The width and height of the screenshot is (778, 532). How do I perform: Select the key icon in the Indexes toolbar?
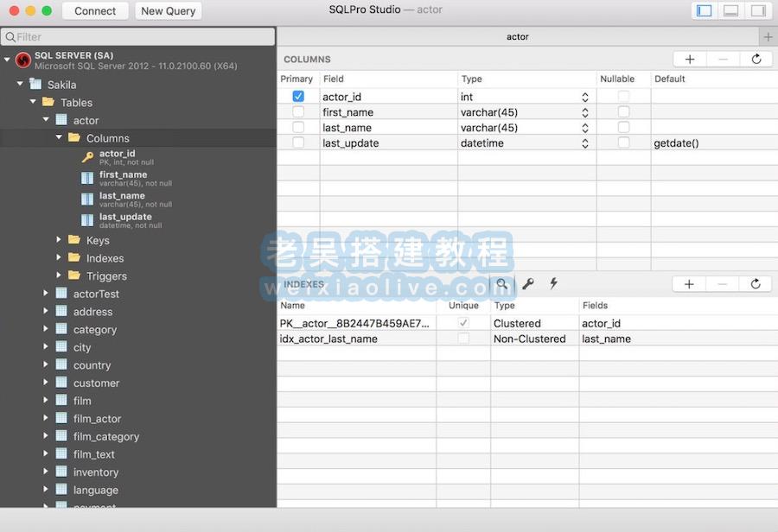point(529,282)
